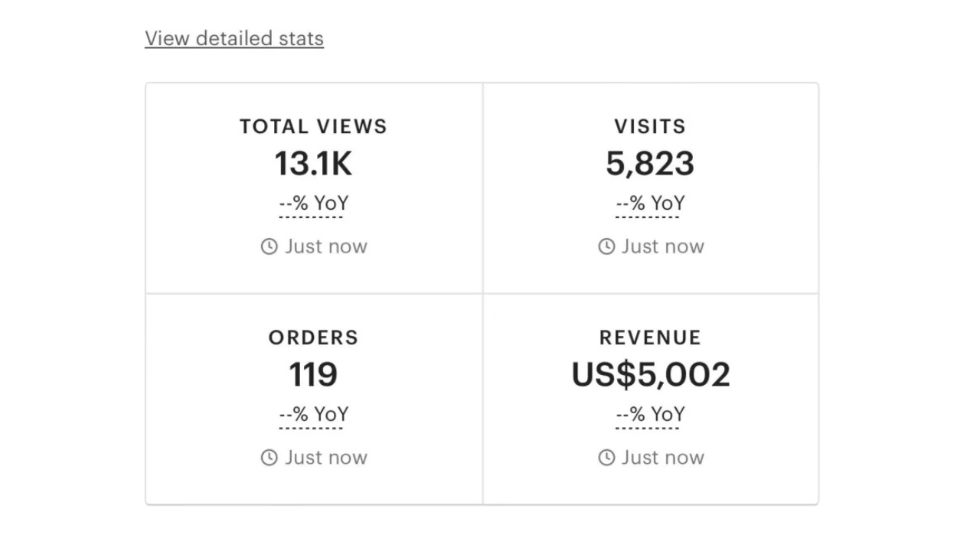Click the REVENUE heading
The height and width of the screenshot is (551, 980).
(650, 337)
